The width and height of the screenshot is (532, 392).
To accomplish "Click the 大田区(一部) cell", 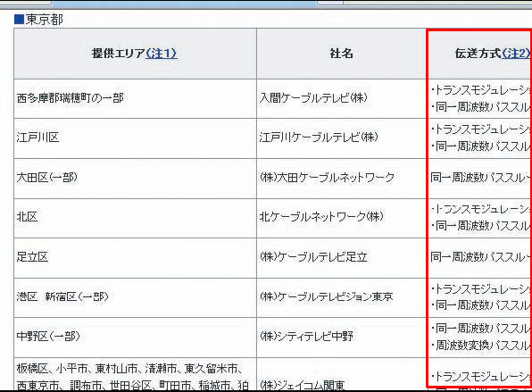I will pyautogui.click(x=135, y=179).
